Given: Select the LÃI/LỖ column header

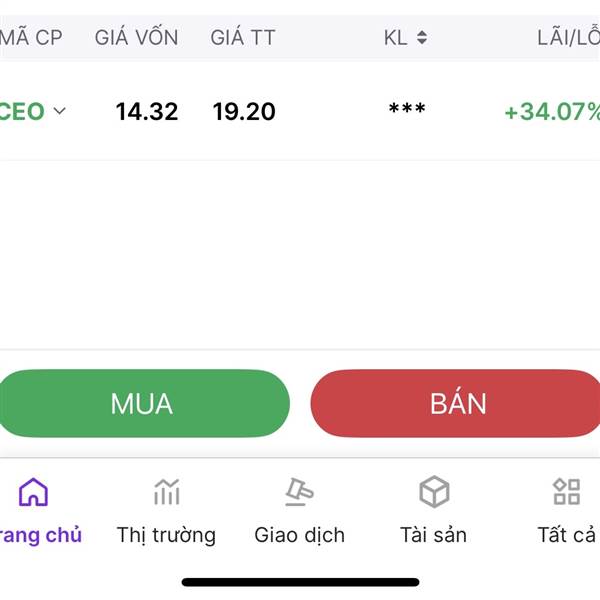Looking at the screenshot, I should tap(569, 38).
